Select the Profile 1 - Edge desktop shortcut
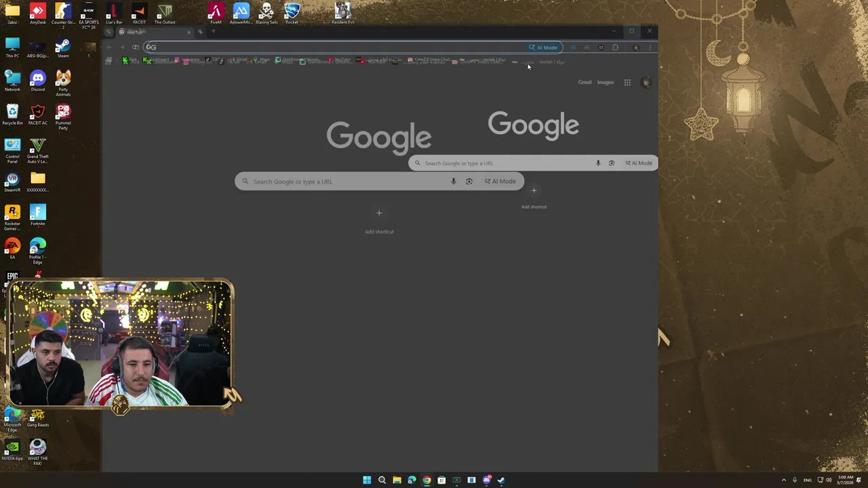868x488 pixels. click(x=38, y=251)
